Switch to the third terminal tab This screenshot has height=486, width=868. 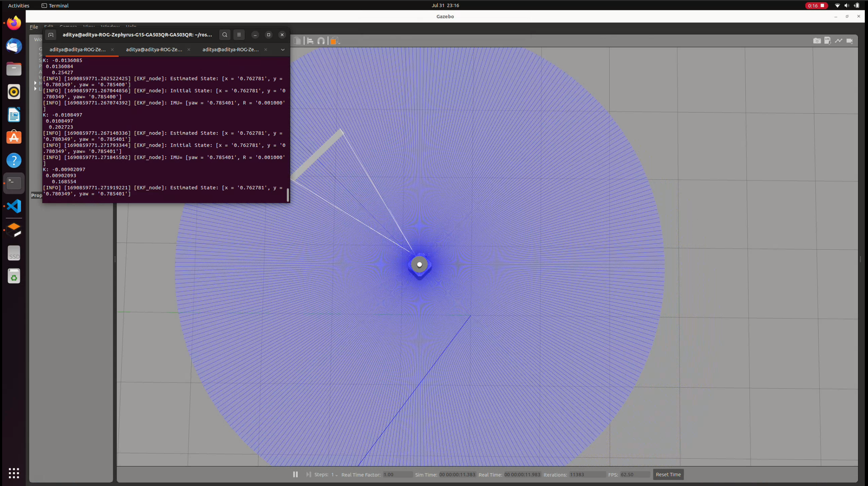click(x=230, y=50)
